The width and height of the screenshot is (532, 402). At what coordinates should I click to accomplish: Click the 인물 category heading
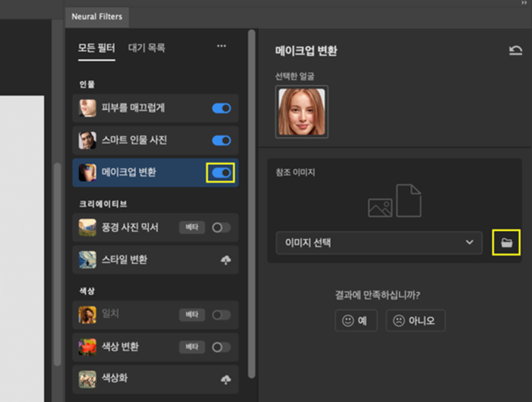click(x=87, y=84)
